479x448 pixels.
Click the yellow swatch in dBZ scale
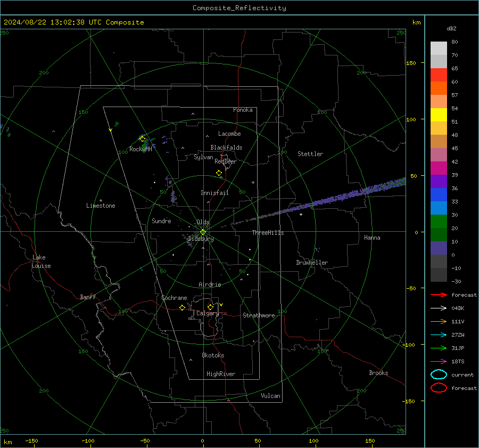439,115
